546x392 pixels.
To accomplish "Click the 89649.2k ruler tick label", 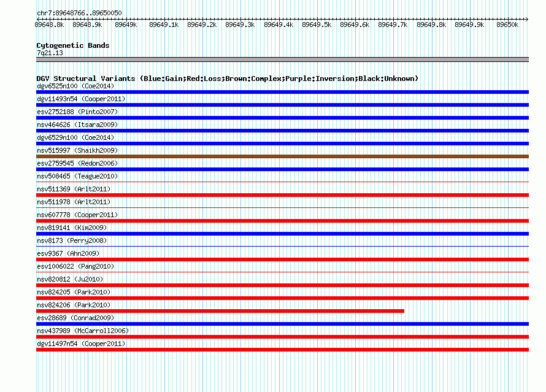I will pos(202,25).
